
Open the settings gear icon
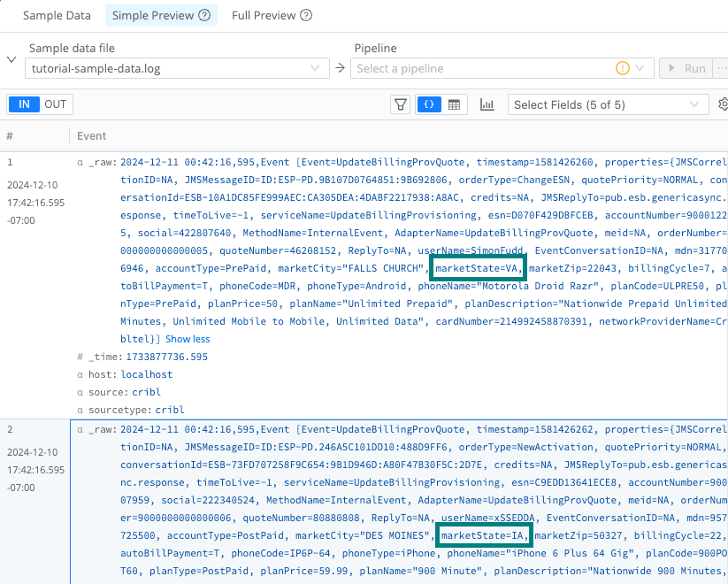tap(724, 104)
